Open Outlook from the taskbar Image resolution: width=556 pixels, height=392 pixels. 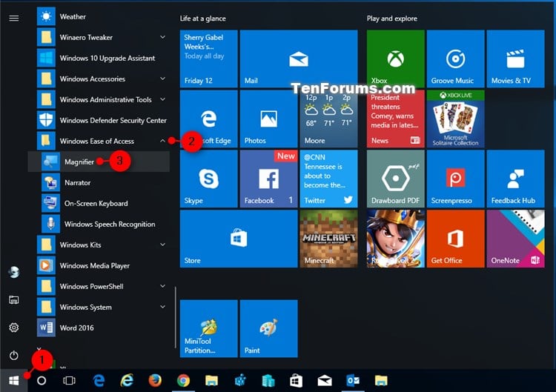point(353,381)
